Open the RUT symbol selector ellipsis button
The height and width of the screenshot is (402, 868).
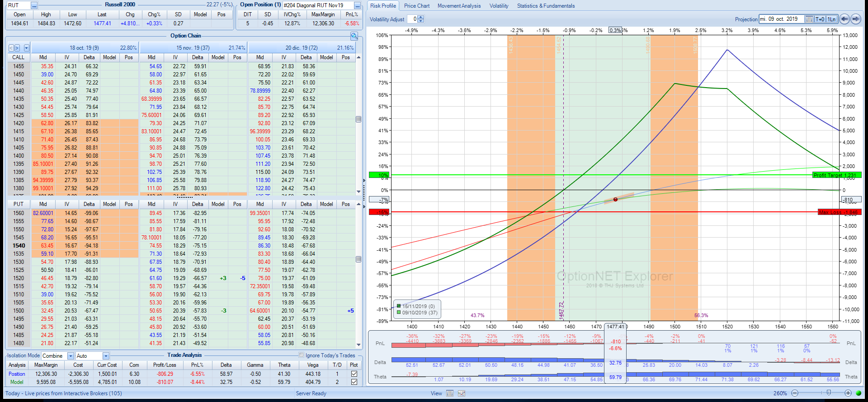(34, 5)
